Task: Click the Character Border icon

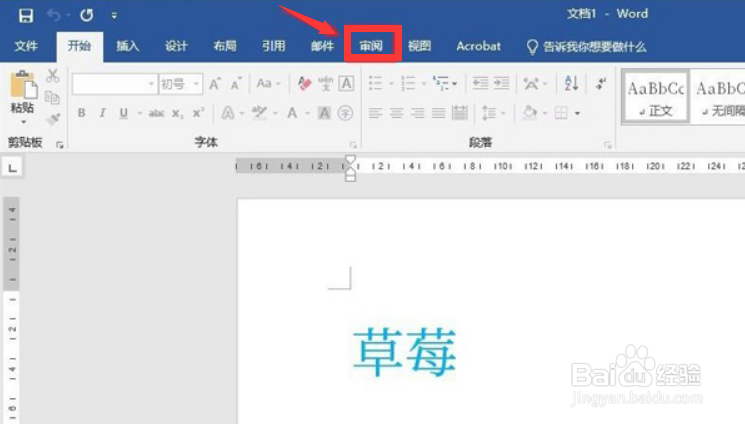Action: click(346, 84)
